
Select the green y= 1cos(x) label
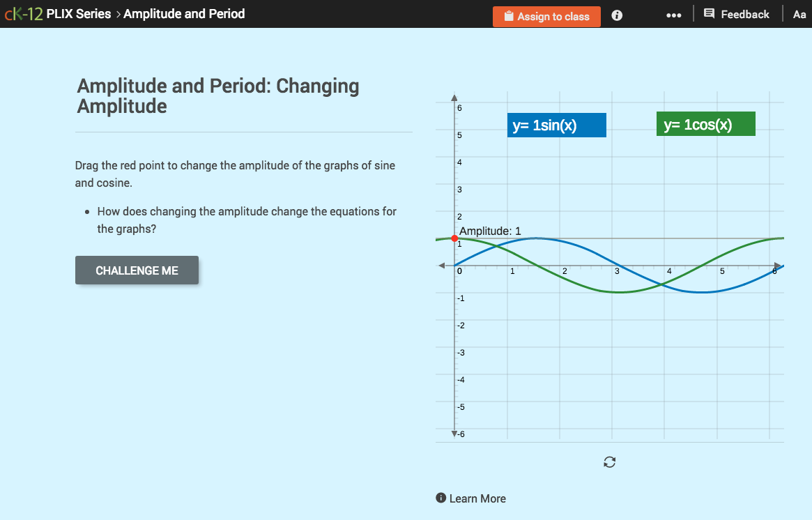705,123
